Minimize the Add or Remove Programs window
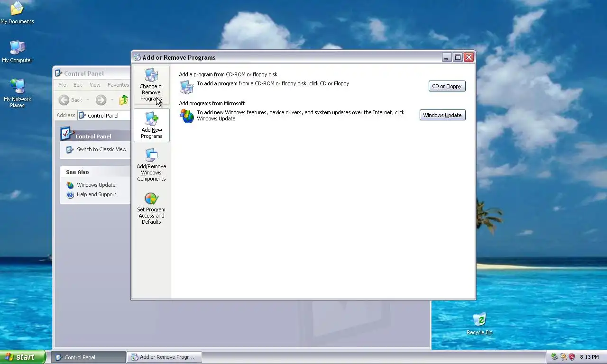 447,57
